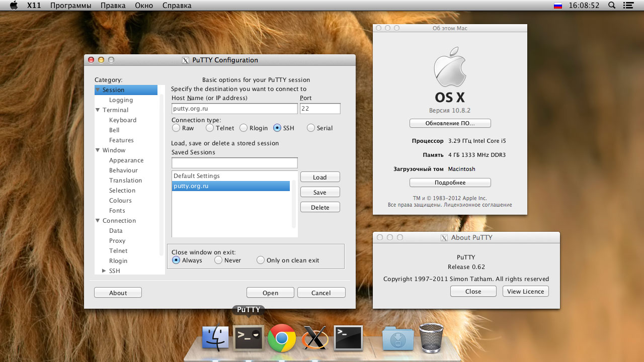Open the Окно menu
Screen dimensions: 644x362
click(x=144, y=6)
